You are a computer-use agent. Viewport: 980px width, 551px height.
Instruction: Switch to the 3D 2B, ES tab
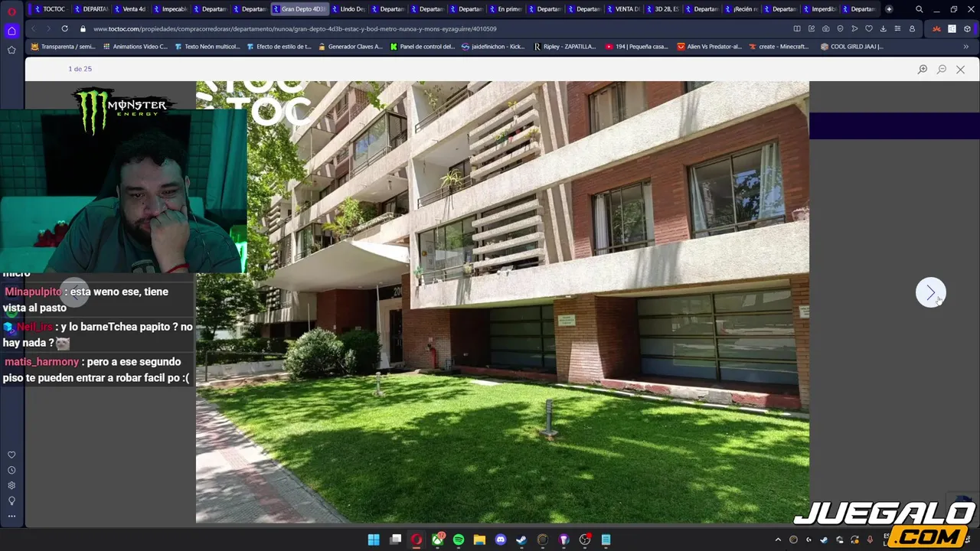click(x=662, y=9)
